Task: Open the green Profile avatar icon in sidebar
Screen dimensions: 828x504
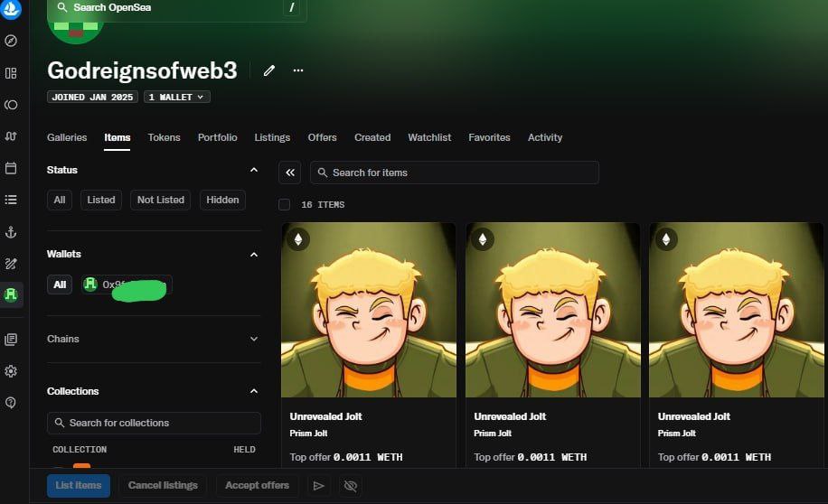Action: coord(11,294)
